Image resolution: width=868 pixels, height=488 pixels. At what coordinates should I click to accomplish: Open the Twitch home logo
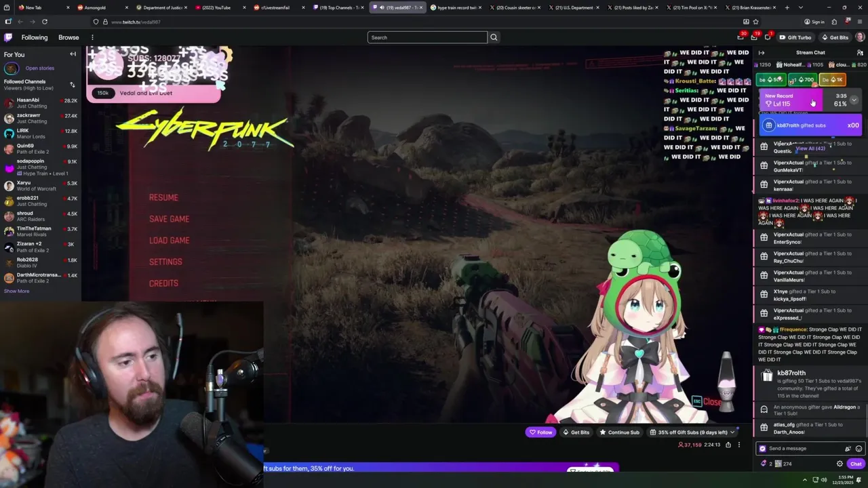pos(9,37)
